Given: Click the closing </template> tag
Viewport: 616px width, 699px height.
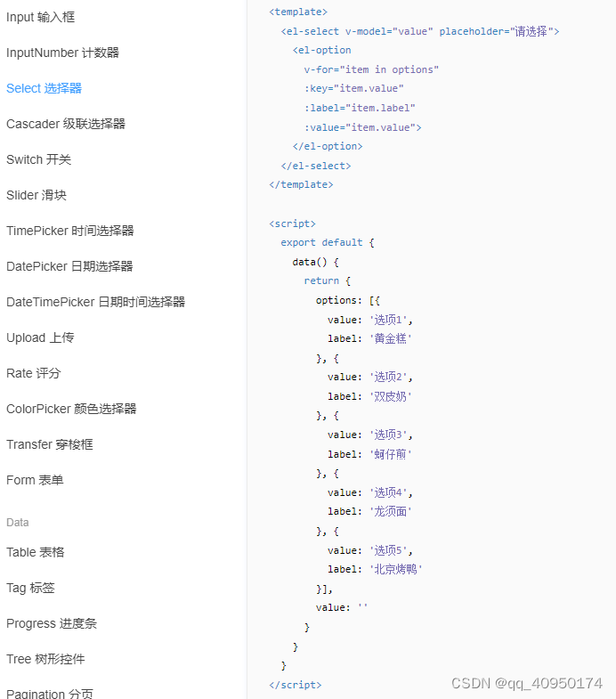Looking at the screenshot, I should pos(301,185).
